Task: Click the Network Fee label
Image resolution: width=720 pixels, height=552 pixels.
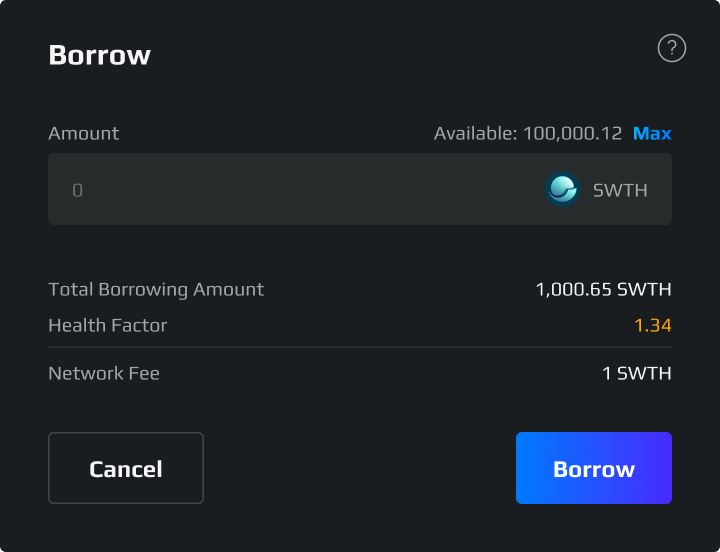Action: pyautogui.click(x=104, y=374)
